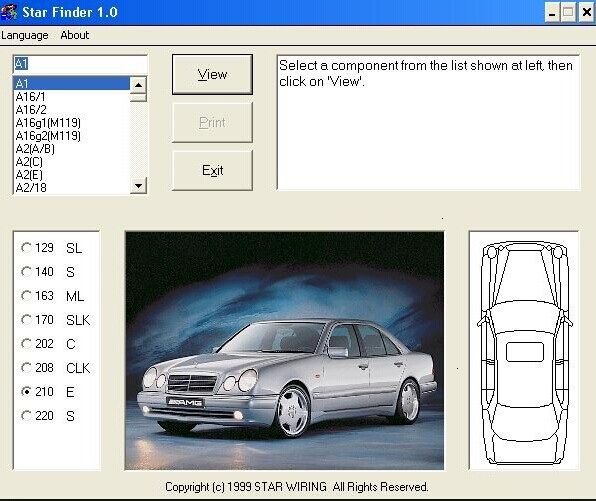596x501 pixels.
Task: Select A16g2(M119) in the list
Action: coord(71,135)
